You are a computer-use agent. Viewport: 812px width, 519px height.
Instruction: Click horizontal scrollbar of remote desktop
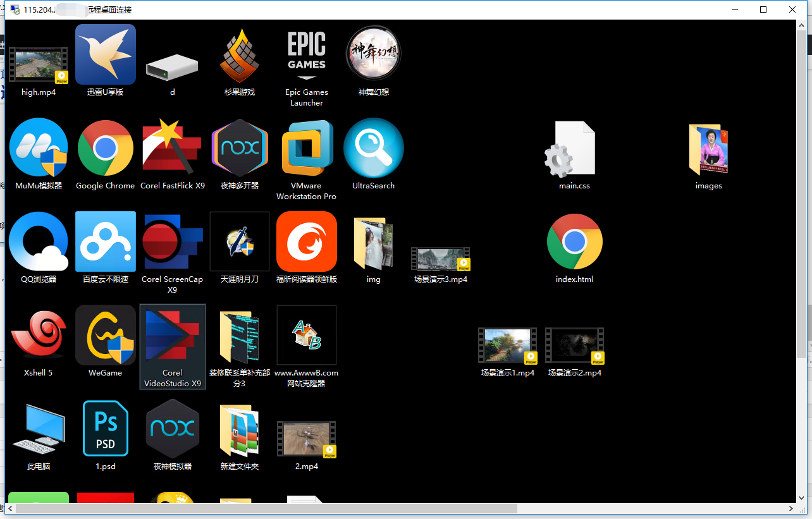[266, 509]
